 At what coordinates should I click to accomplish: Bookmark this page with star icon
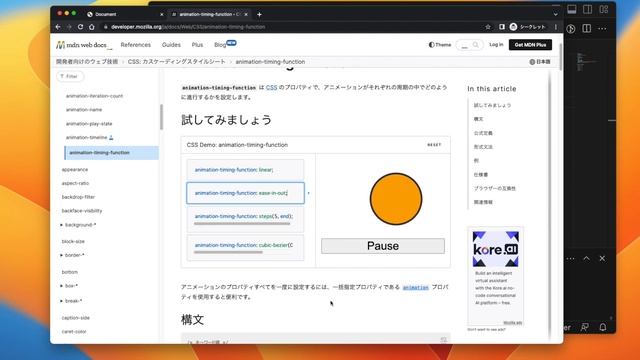click(488, 27)
